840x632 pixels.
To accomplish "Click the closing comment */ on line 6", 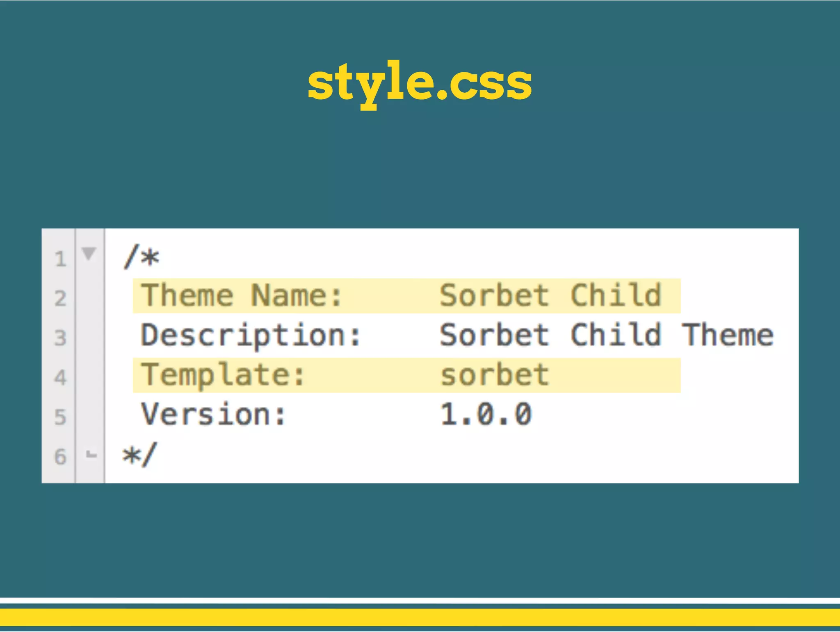I will pos(140,454).
